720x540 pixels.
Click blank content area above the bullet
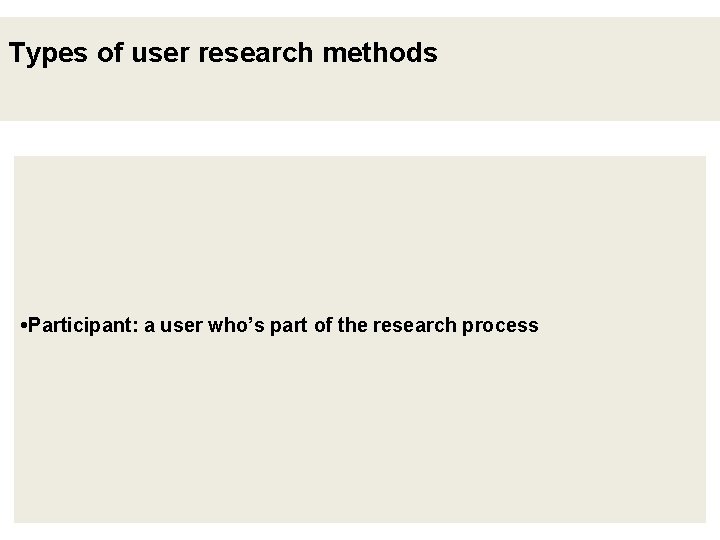click(360, 230)
